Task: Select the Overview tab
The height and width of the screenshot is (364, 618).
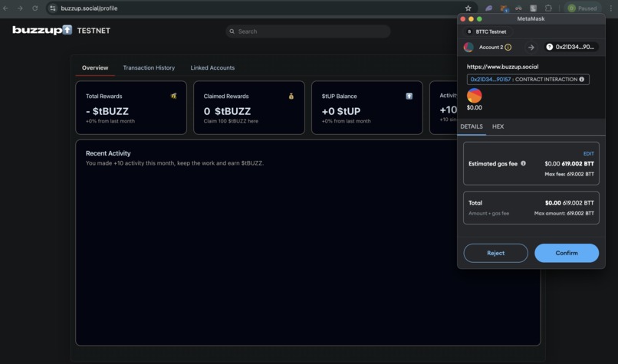Action: click(95, 67)
